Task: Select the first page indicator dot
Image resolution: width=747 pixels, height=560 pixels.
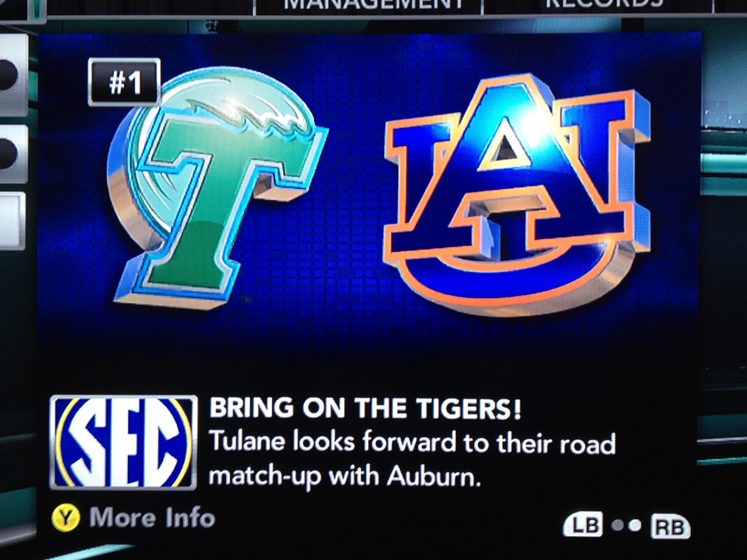Action: 617,525
